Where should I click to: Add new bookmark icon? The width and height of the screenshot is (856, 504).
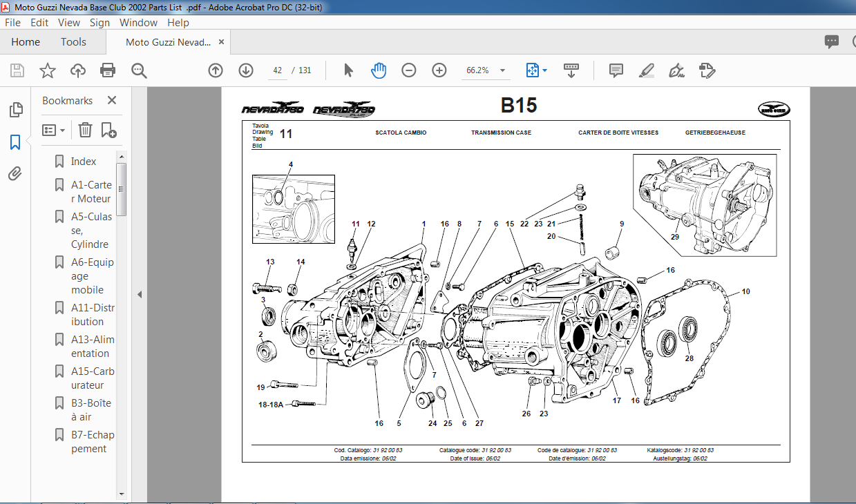109,130
